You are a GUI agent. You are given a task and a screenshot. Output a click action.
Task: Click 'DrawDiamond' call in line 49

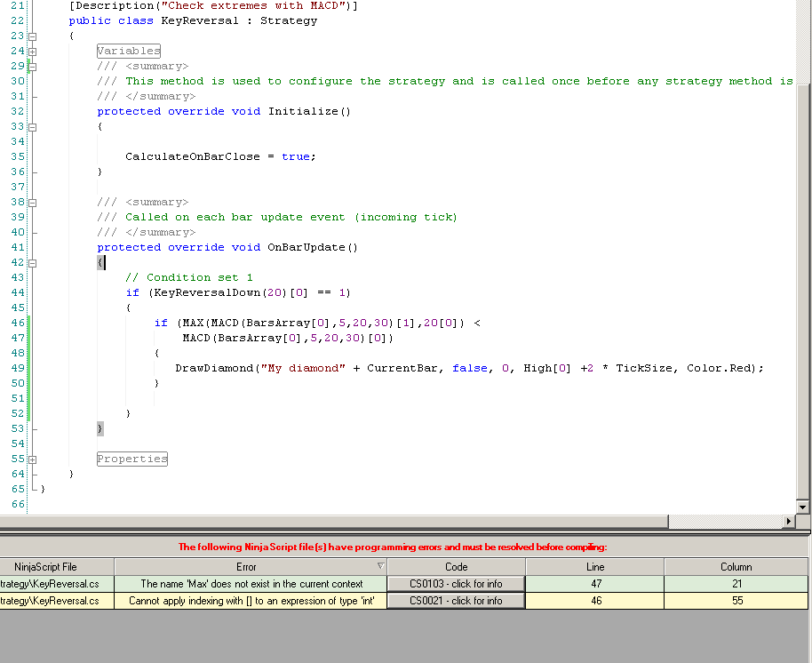tap(214, 368)
